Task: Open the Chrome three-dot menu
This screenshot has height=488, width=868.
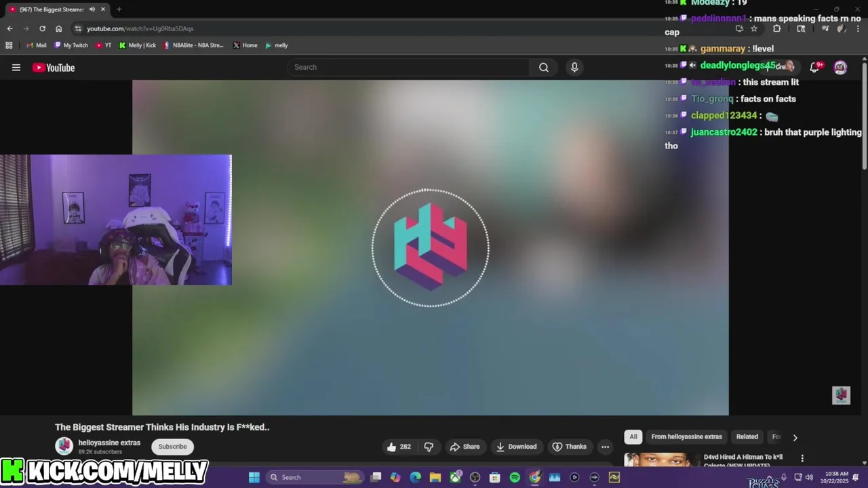Action: tap(857, 28)
